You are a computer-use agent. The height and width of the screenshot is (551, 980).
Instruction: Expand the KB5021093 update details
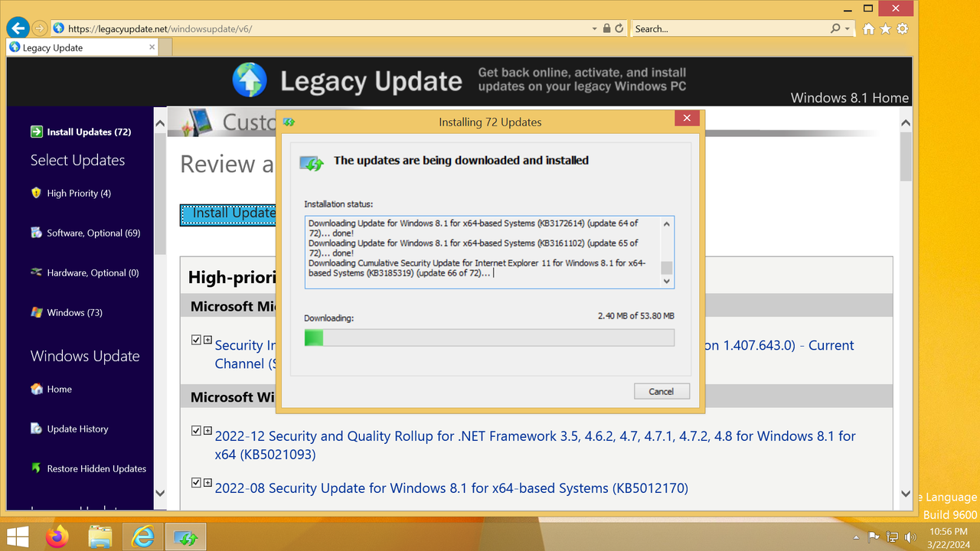pos(207,431)
